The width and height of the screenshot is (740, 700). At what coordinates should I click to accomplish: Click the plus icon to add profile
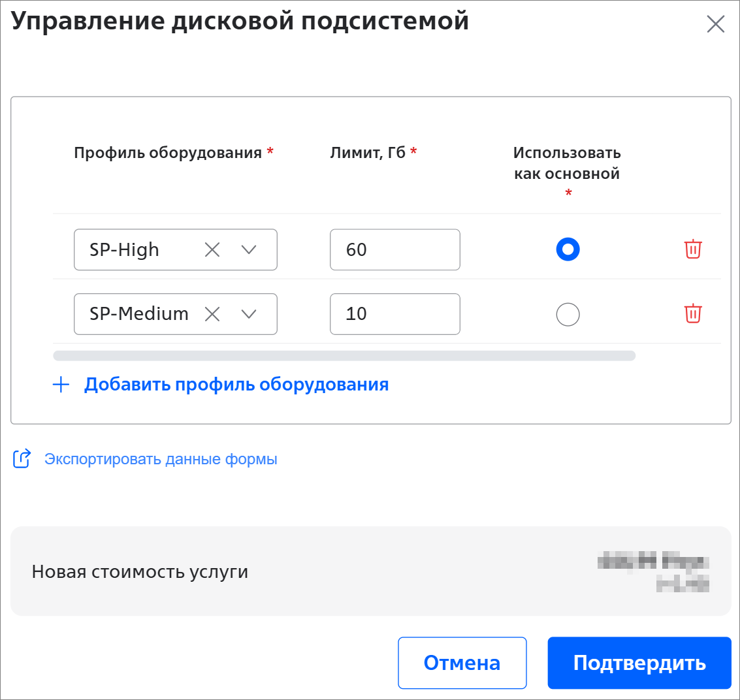(61, 385)
